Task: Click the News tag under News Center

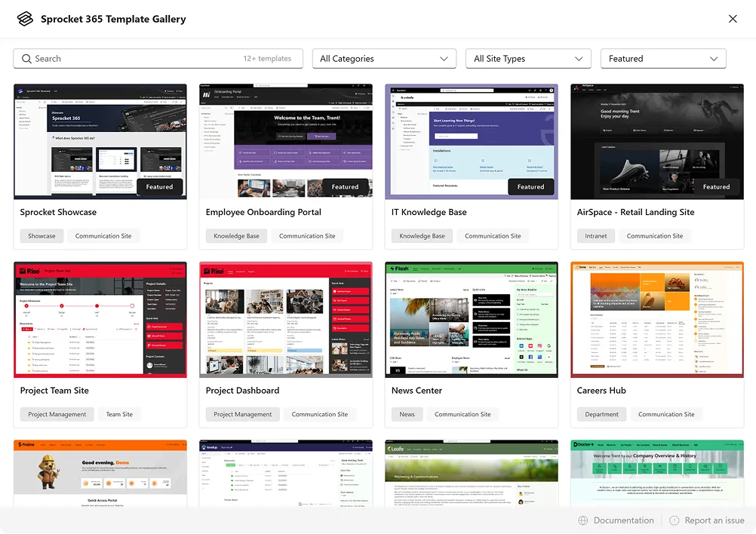Action: click(x=407, y=415)
